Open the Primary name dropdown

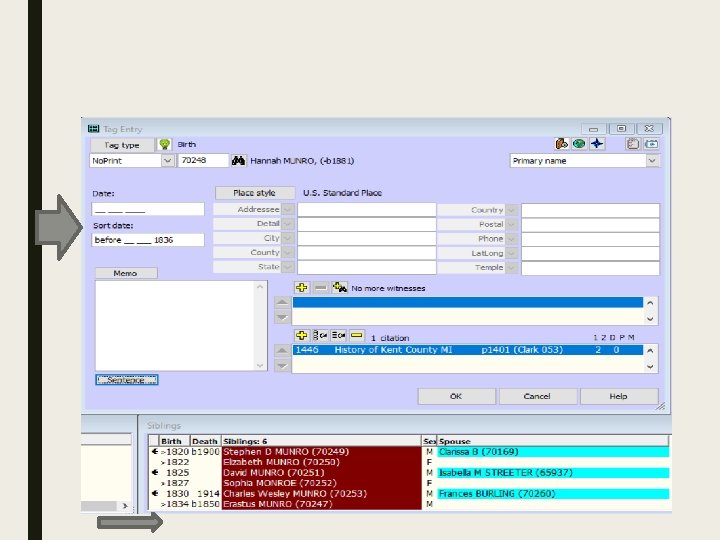(x=652, y=160)
